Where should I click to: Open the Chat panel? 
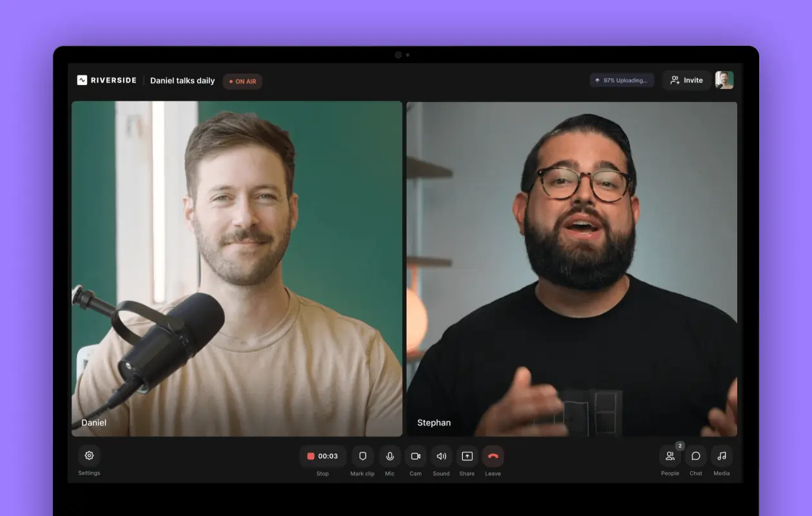tap(695, 456)
